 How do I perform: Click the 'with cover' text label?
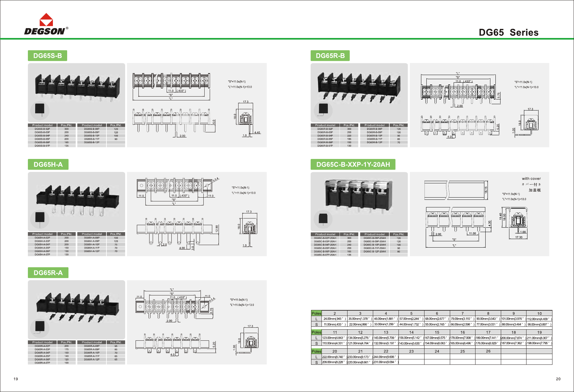[531, 179]
